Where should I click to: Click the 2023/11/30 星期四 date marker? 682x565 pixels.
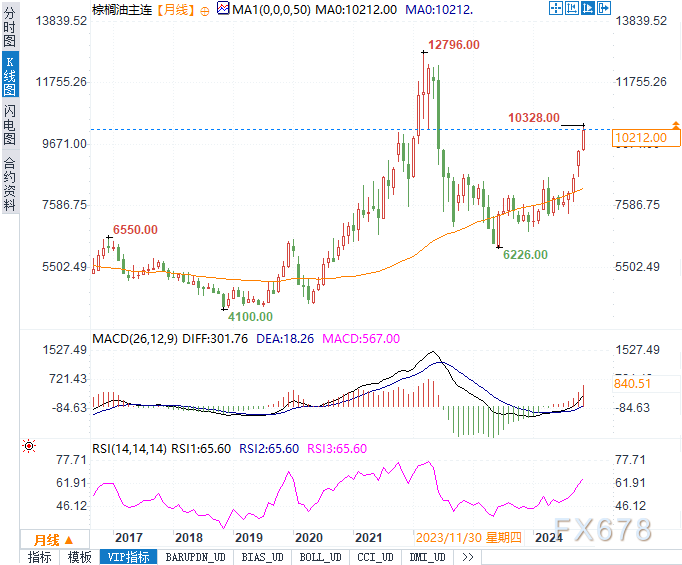(468, 538)
